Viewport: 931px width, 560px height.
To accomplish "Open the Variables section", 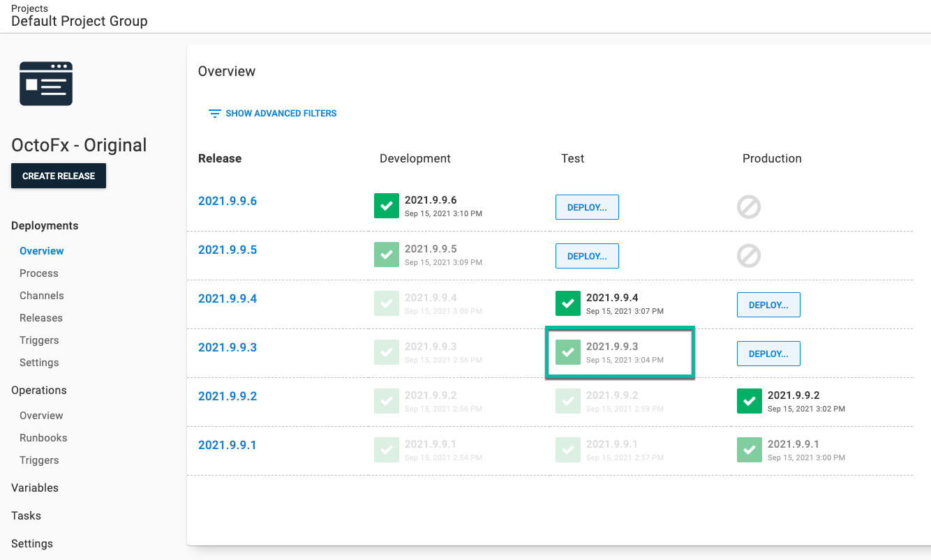I will click(34, 487).
